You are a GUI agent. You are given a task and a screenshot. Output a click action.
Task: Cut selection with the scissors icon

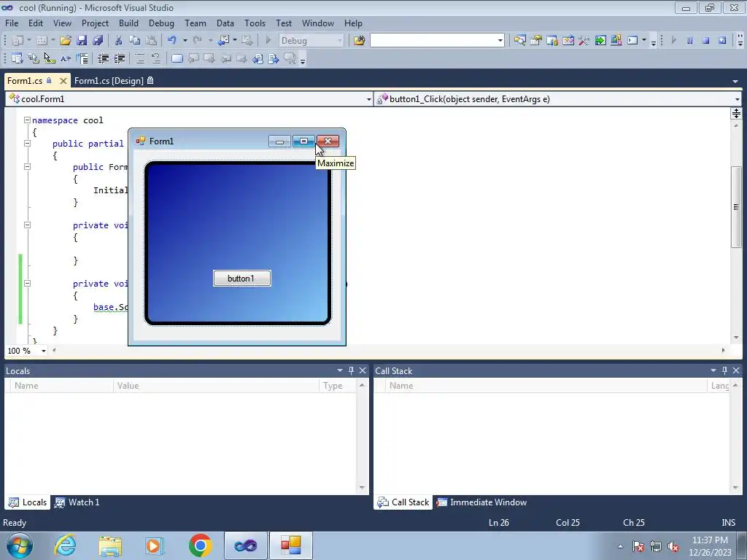pos(119,41)
